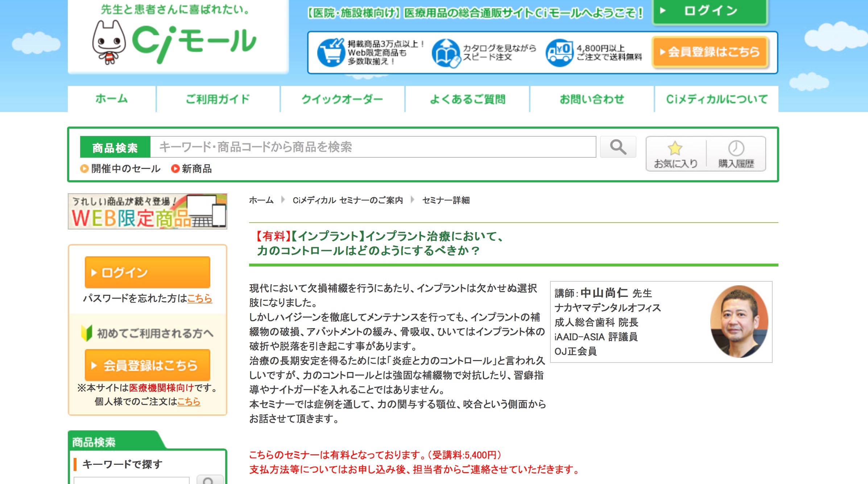The width and height of the screenshot is (868, 484).
Task: Open the 開催中のセール link
Action: tap(126, 169)
